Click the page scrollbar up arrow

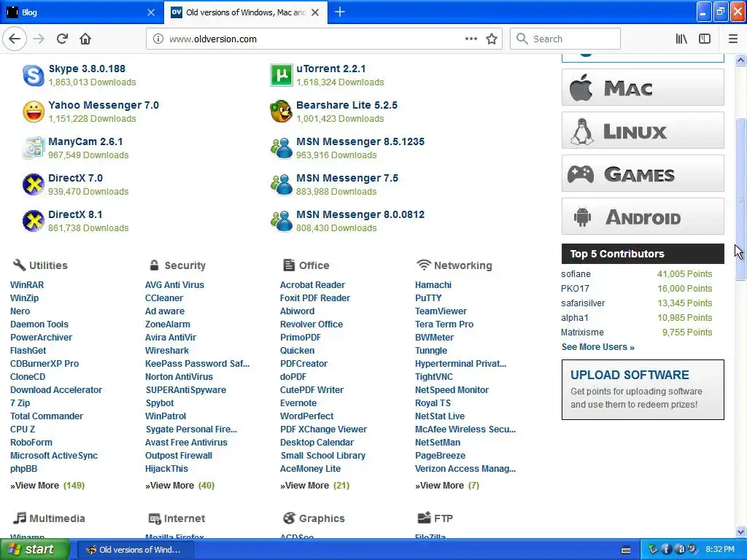[x=741, y=60]
